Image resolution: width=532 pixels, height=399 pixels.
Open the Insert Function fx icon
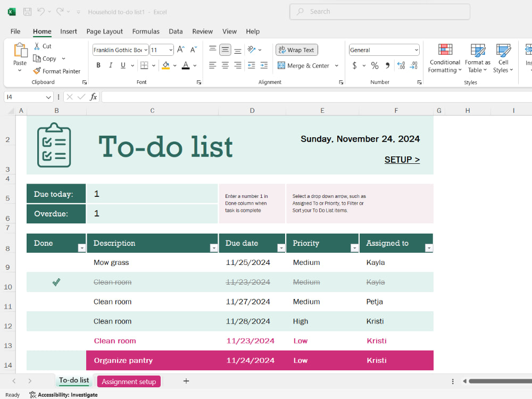point(93,97)
